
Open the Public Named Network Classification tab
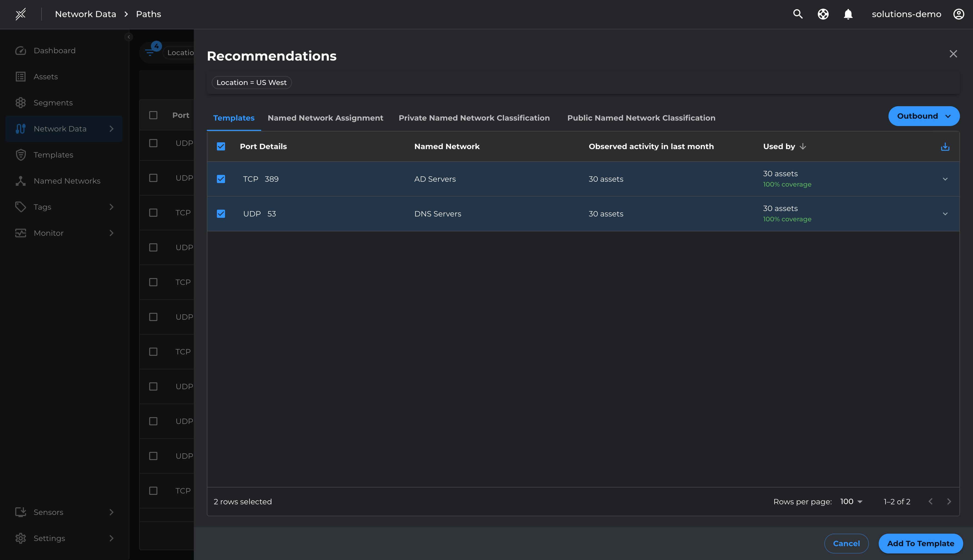pyautogui.click(x=641, y=118)
